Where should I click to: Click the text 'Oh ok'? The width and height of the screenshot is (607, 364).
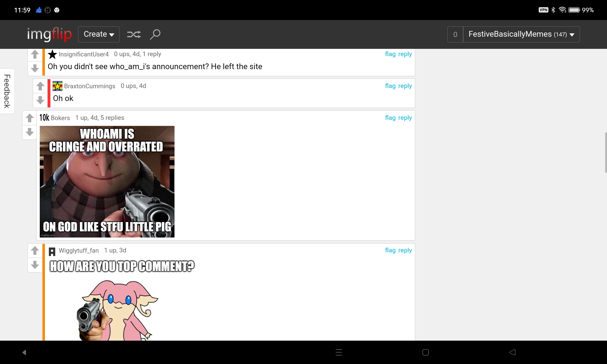pos(63,98)
